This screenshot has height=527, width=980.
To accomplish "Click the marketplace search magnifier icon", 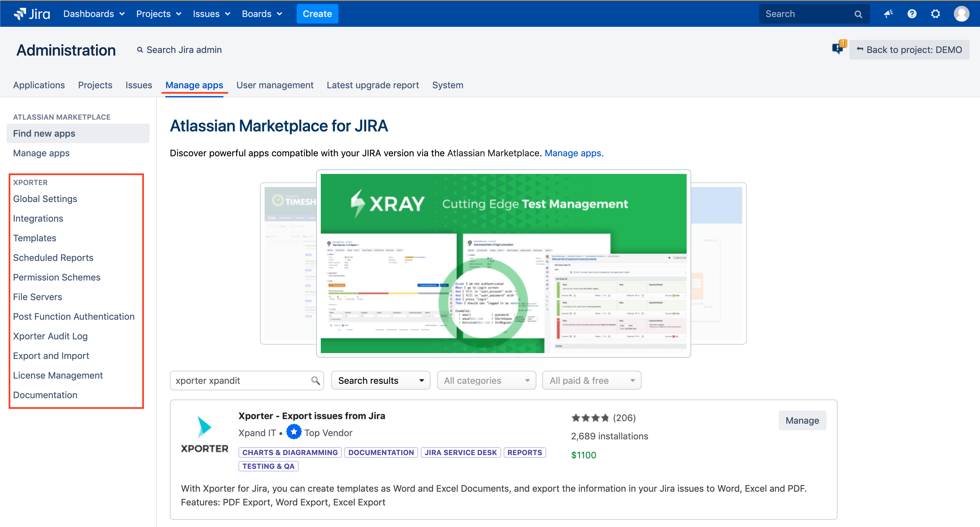I will [315, 381].
